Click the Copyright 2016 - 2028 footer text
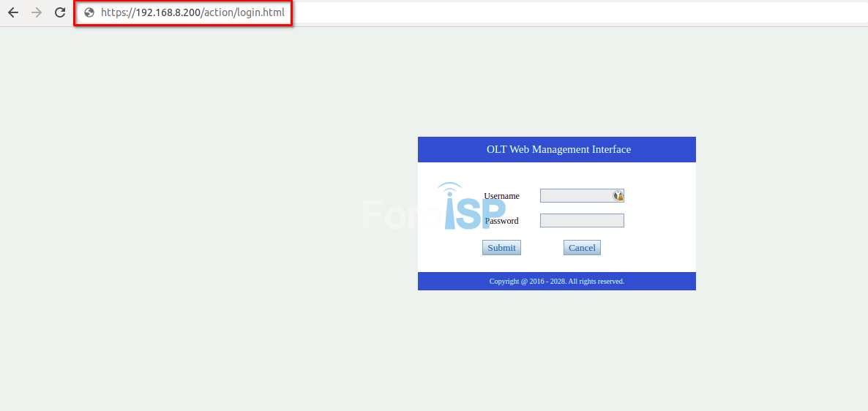The height and width of the screenshot is (411, 868). (x=556, y=282)
